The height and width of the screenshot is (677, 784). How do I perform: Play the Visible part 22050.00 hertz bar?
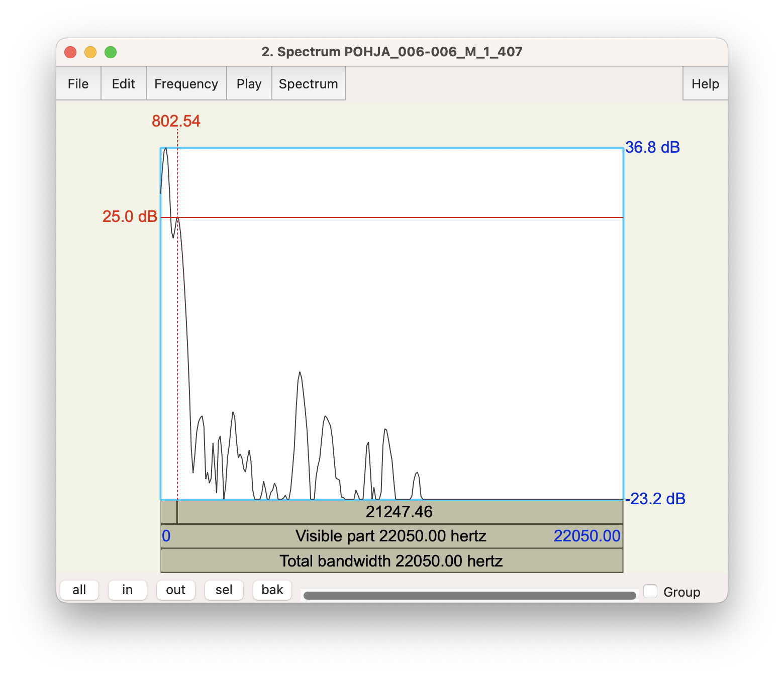[391, 536]
